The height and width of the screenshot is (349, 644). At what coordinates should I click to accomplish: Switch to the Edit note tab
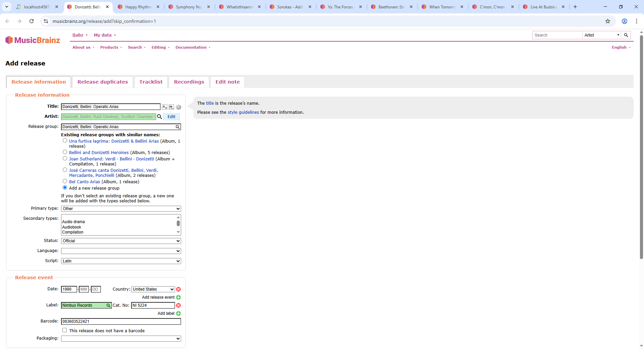click(x=228, y=82)
